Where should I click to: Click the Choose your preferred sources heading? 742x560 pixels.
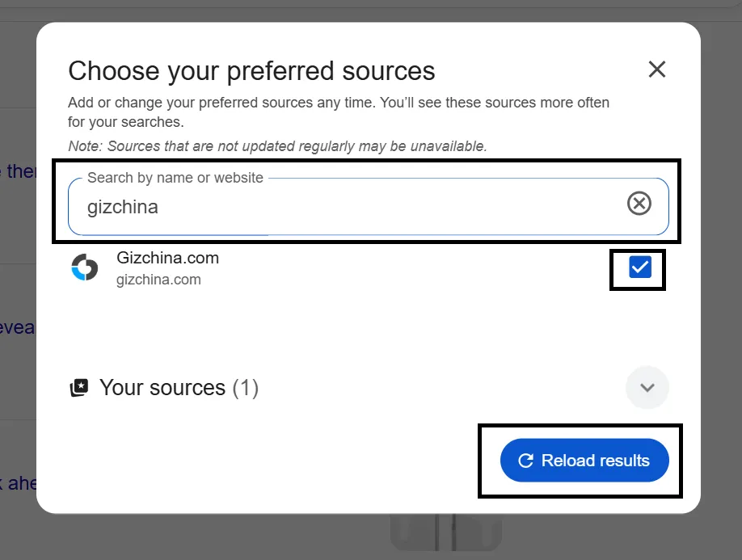click(251, 71)
